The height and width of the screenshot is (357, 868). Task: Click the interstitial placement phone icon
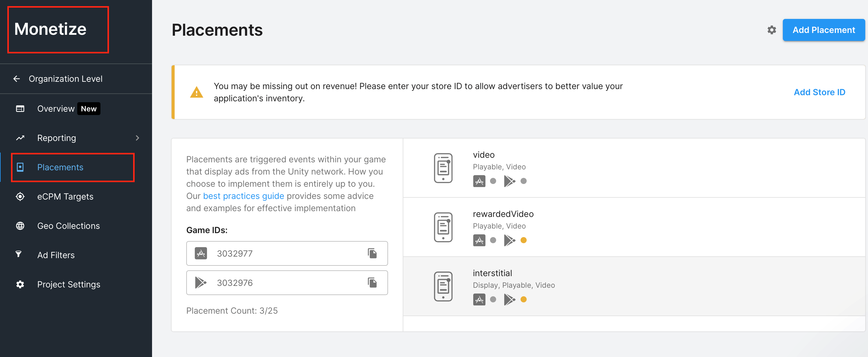pyautogui.click(x=443, y=286)
